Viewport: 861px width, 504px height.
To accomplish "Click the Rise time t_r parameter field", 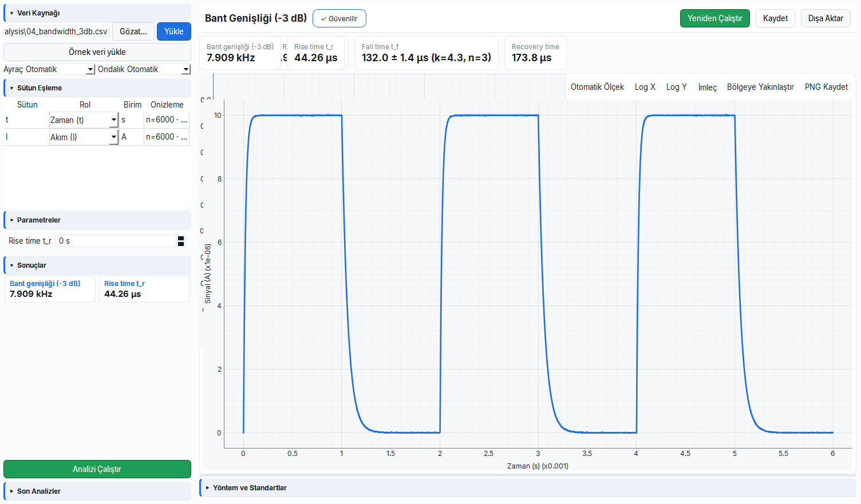I will (x=116, y=241).
